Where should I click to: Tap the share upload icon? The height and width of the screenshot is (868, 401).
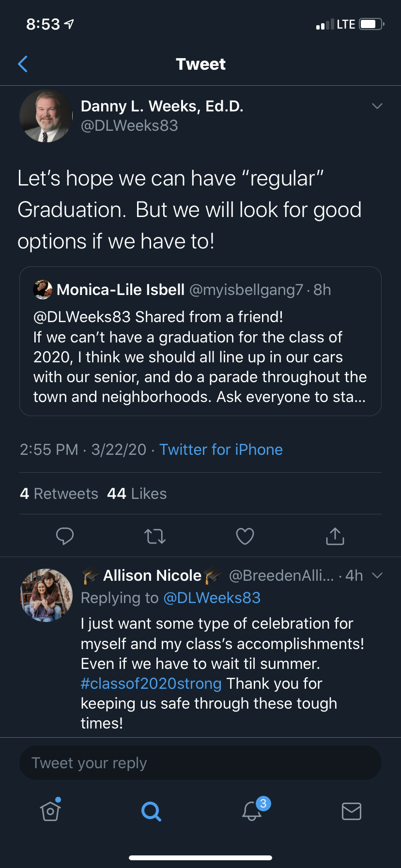(x=335, y=536)
